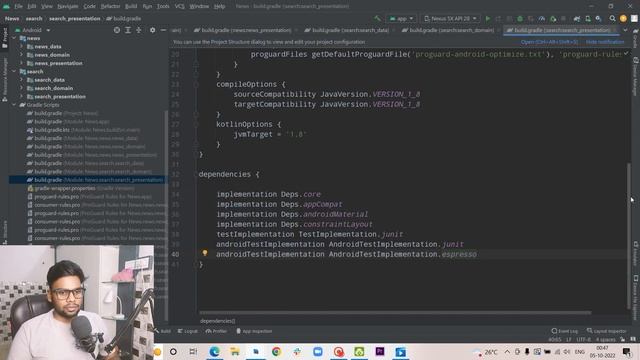Open the Android project view dropdown
The image size is (640, 360).
point(33,30)
